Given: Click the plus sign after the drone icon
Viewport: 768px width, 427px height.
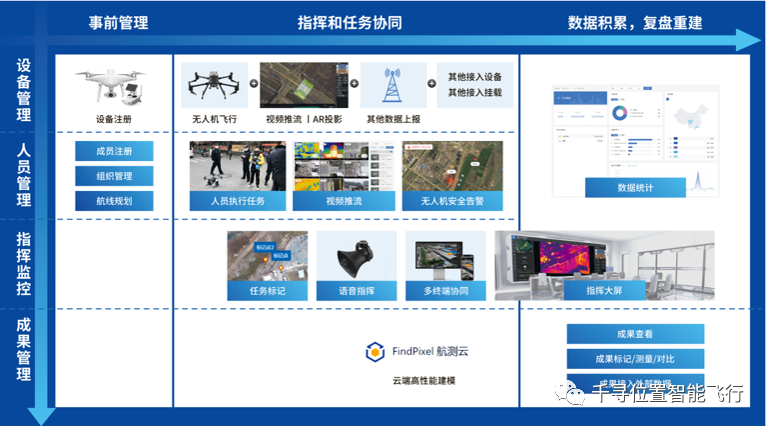Looking at the screenshot, I should coord(253,86).
